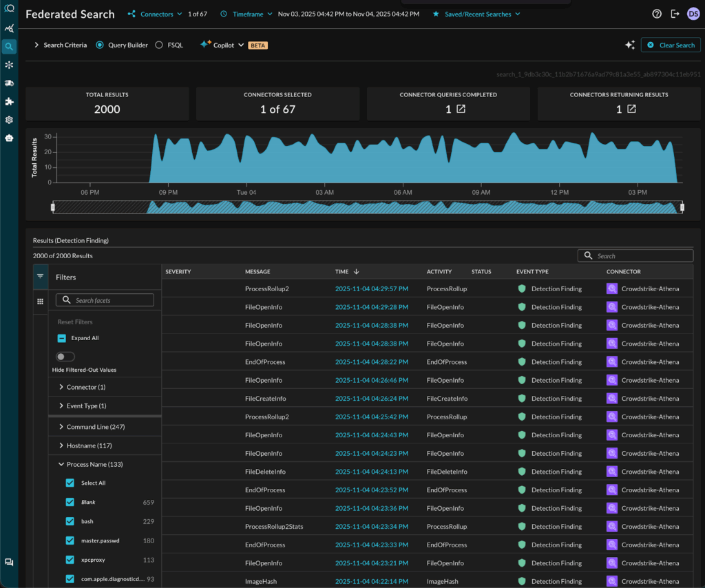Click the logout icon in header
705x588 pixels.
675,14
